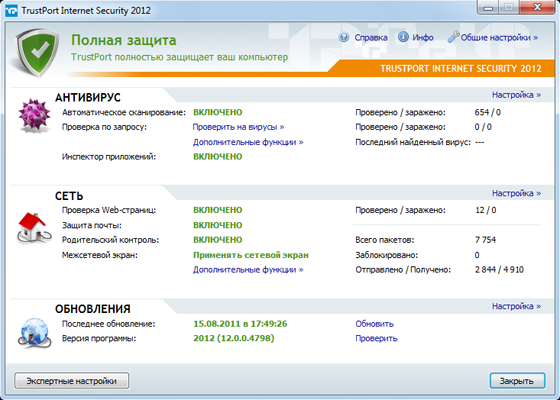Click the АНТИВИРУС section heading

pos(88,98)
